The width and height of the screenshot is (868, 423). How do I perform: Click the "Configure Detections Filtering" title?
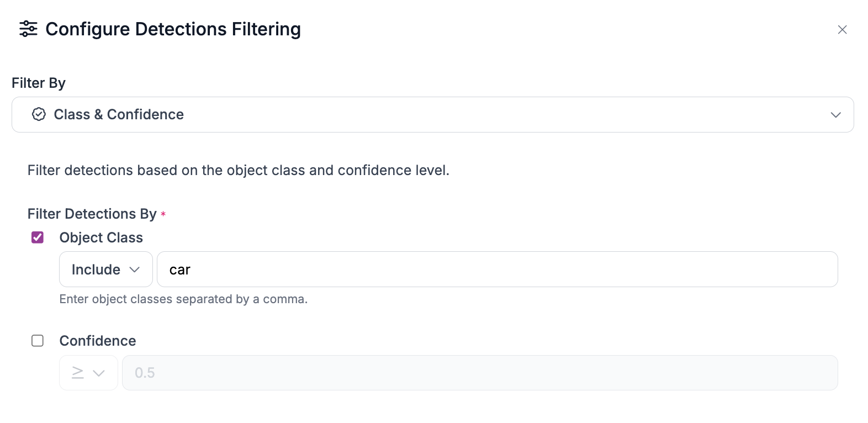173,29
